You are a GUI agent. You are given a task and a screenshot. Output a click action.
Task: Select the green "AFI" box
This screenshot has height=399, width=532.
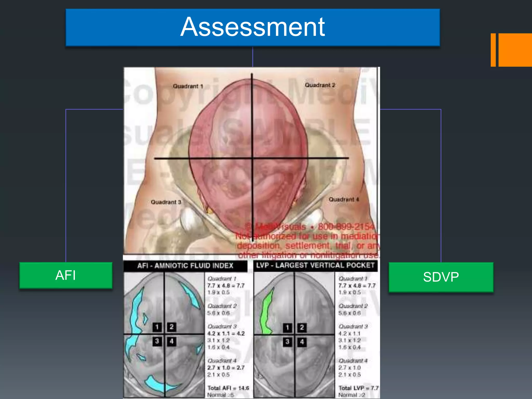tap(66, 275)
